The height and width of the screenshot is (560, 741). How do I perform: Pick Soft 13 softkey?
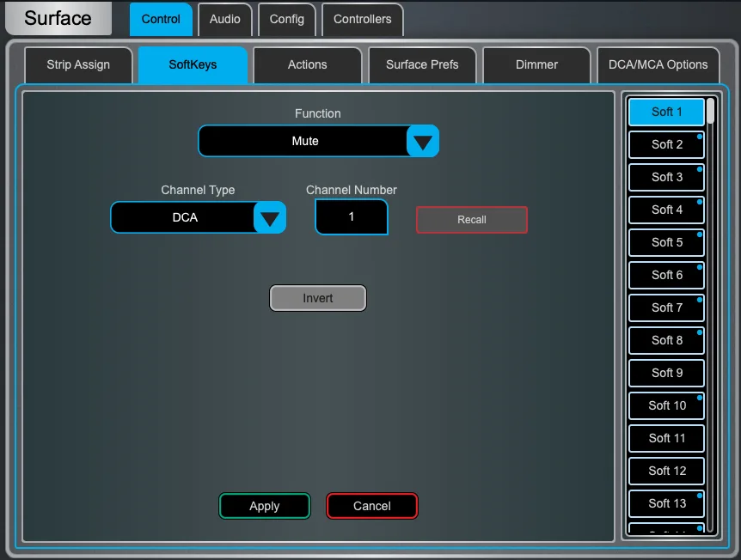click(x=666, y=503)
